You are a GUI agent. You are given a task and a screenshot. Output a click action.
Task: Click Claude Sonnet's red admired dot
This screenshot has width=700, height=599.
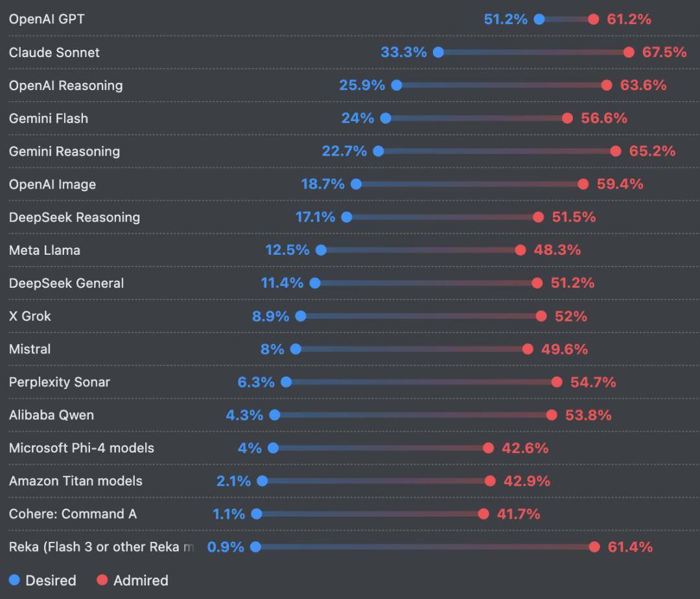point(629,53)
